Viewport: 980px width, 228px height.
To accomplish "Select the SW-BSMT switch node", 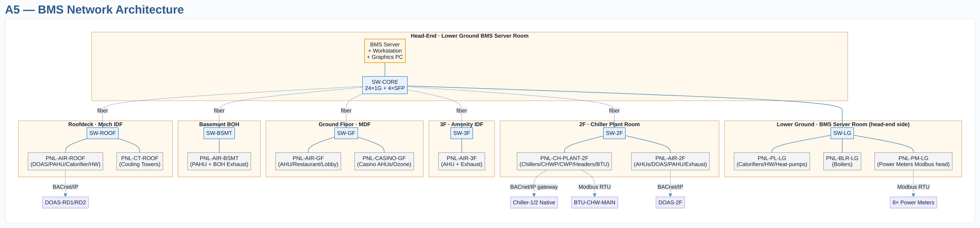I will [x=219, y=133].
